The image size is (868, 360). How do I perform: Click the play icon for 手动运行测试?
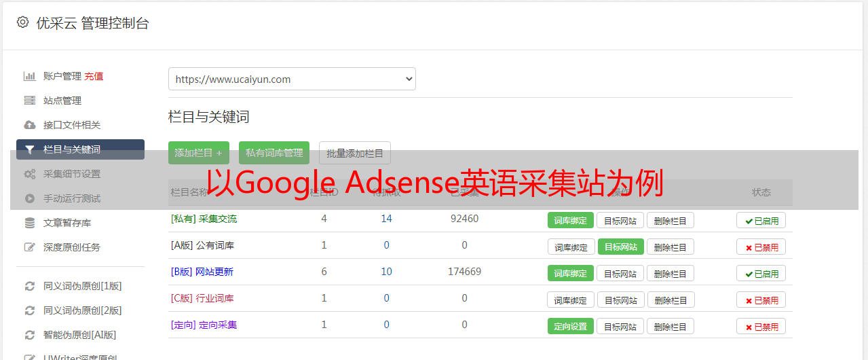29,198
